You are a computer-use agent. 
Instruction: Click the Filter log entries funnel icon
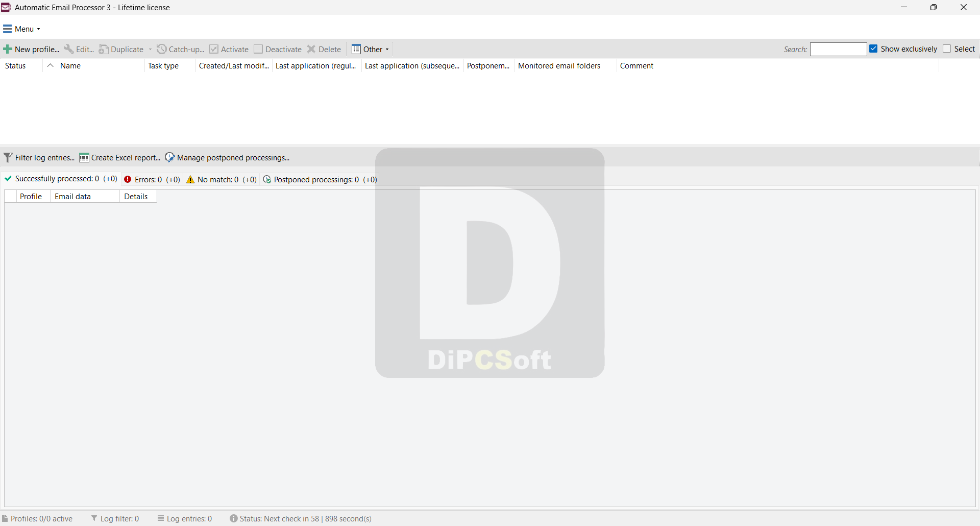pyautogui.click(x=8, y=158)
